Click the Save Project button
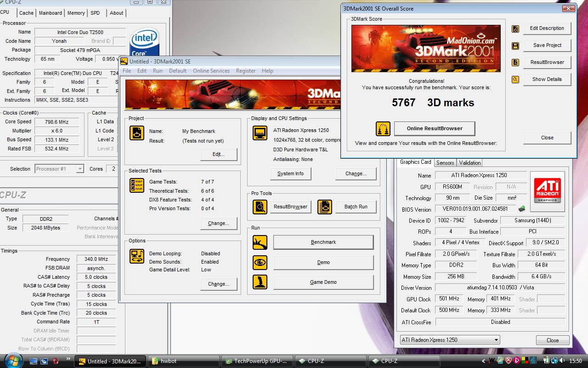 (547, 46)
